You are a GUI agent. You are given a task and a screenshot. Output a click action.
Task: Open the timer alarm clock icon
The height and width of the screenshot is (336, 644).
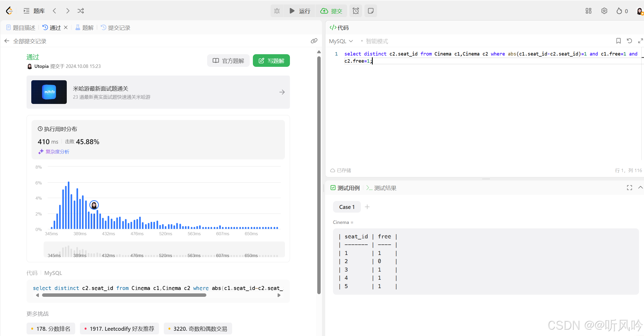tap(356, 11)
